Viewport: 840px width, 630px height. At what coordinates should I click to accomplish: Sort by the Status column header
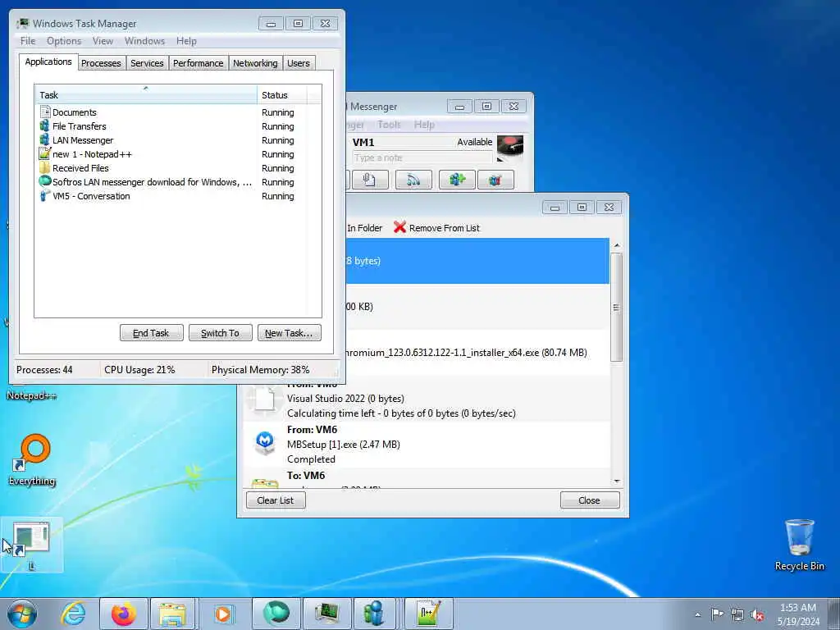(282, 95)
